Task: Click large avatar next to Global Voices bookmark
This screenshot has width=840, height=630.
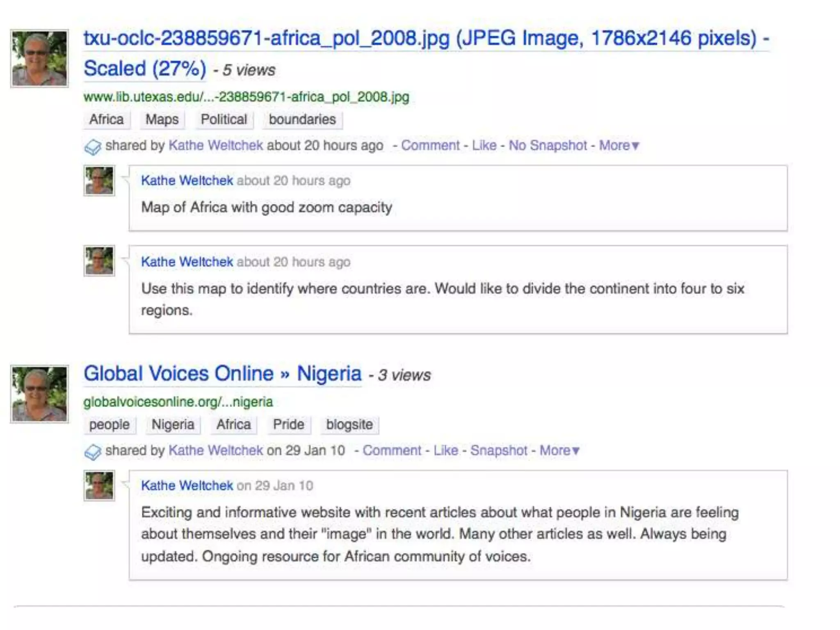Action: [39, 394]
